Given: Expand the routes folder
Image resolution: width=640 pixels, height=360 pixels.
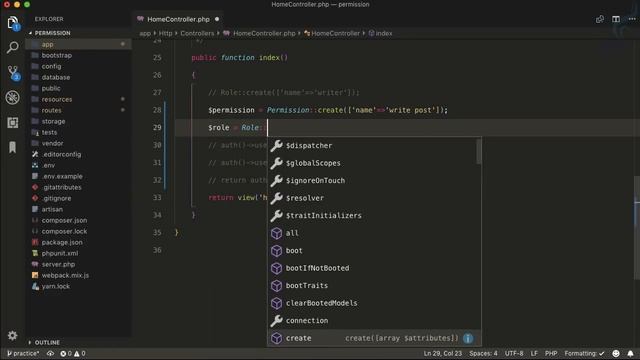Looking at the screenshot, I should 51,110.
